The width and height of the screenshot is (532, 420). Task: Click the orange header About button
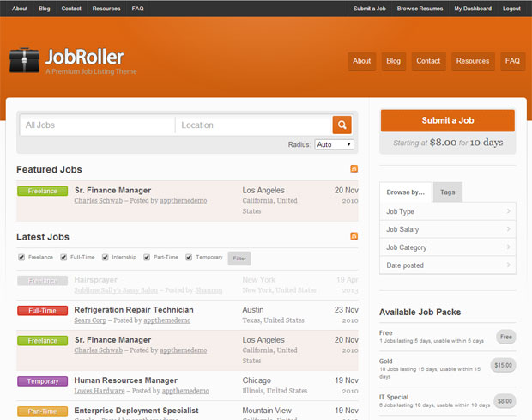point(362,61)
